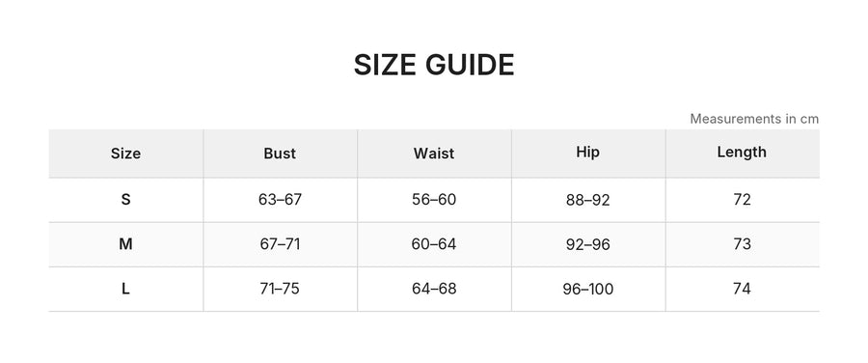This screenshot has height=363, width=868.
Task: Select the Waist column header
Action: coord(434,154)
